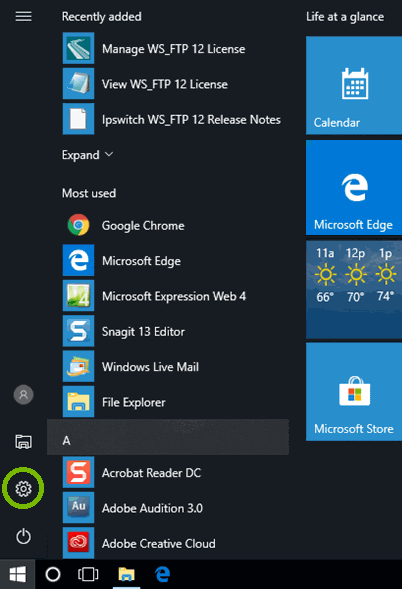Expand the Recently added list
This screenshot has height=589, width=402.
coord(88,155)
